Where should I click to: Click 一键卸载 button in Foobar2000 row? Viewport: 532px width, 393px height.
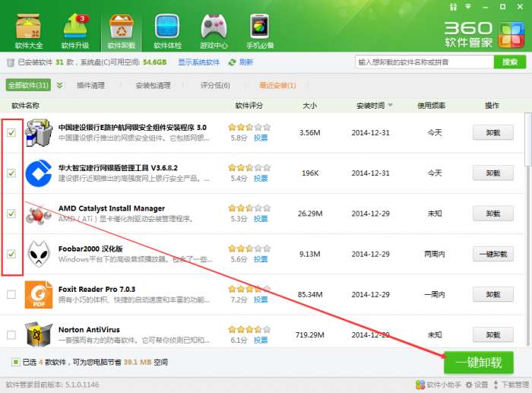point(493,254)
